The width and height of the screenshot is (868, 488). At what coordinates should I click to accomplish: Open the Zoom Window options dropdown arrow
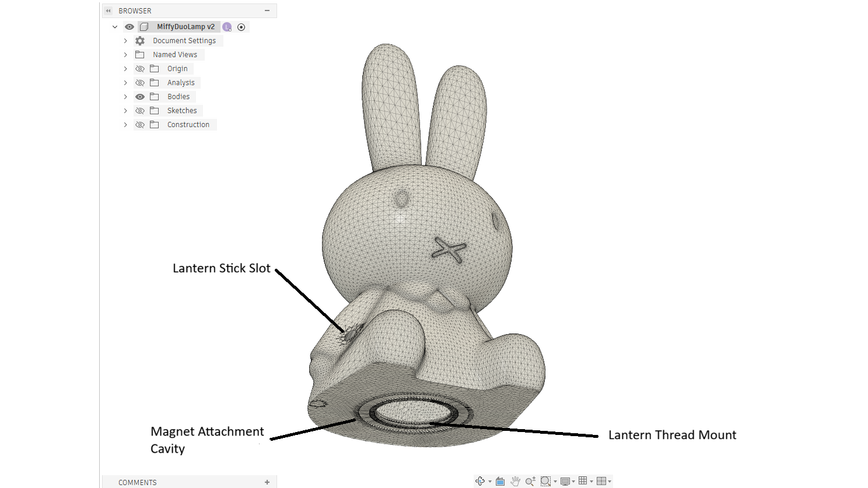[555, 482]
